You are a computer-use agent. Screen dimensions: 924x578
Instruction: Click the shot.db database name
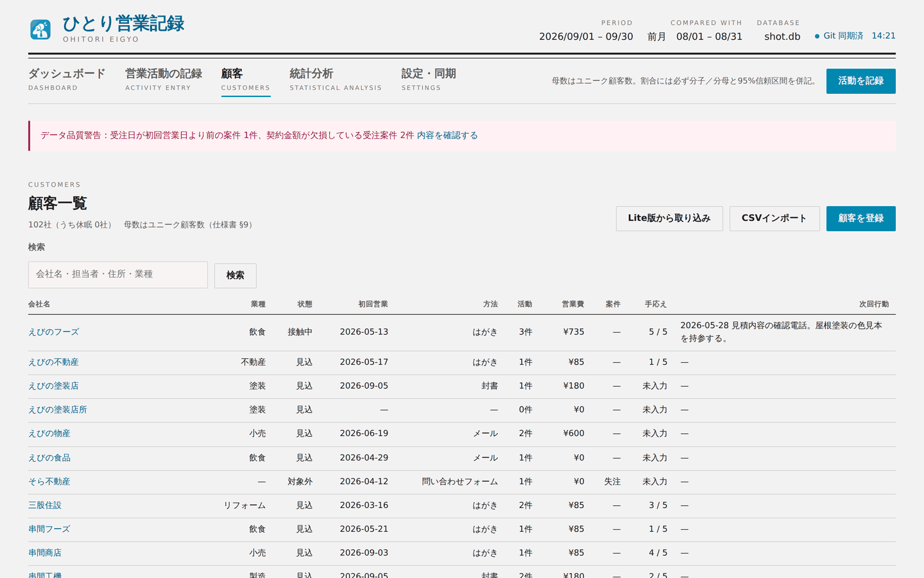tap(782, 37)
